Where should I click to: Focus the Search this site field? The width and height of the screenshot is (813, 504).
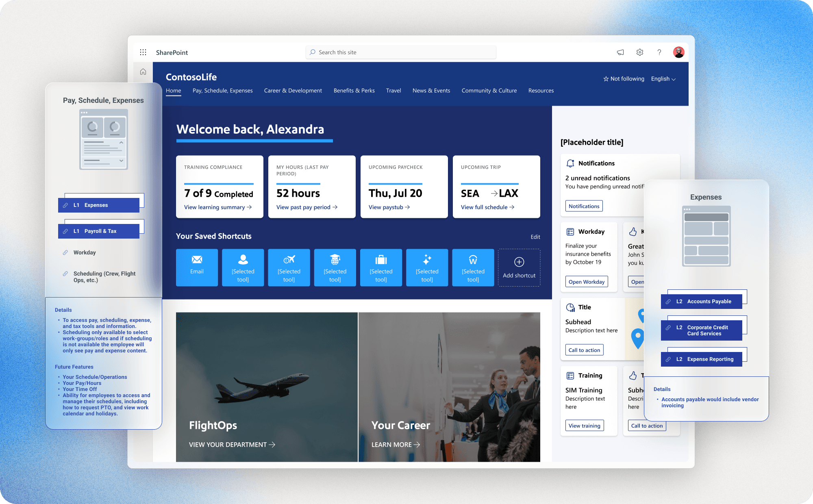point(401,52)
